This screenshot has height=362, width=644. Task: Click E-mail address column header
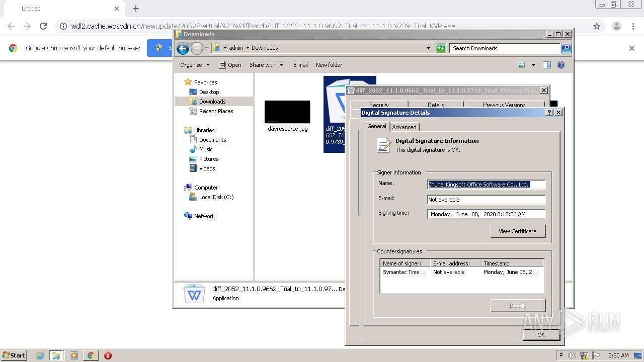coord(455,263)
